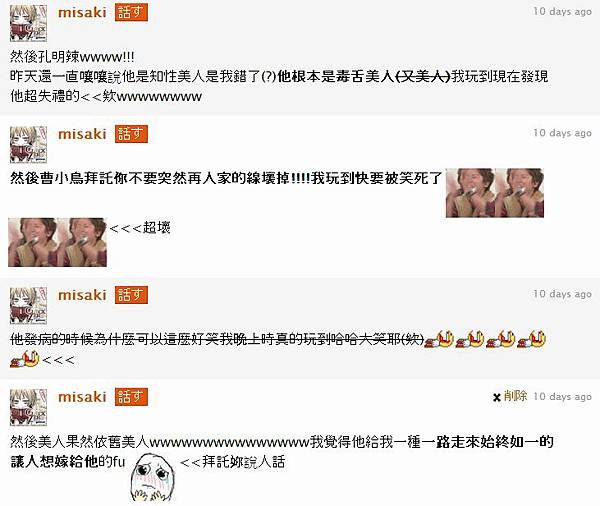Click misaki's avatar in the second post

(x=28, y=145)
